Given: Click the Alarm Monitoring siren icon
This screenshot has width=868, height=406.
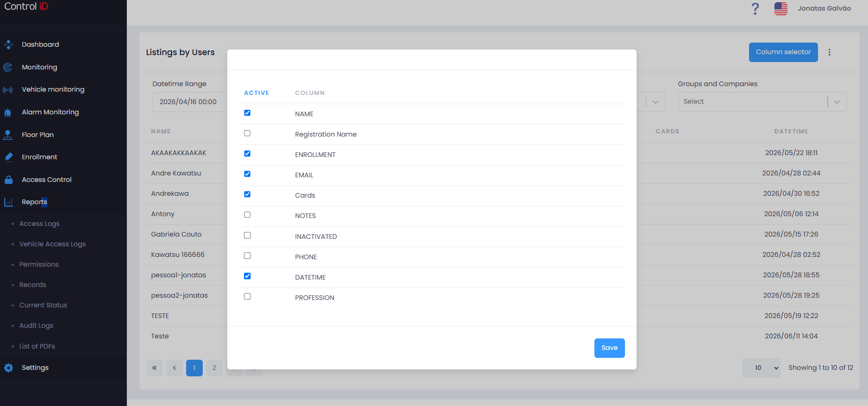Looking at the screenshot, I should (8, 112).
